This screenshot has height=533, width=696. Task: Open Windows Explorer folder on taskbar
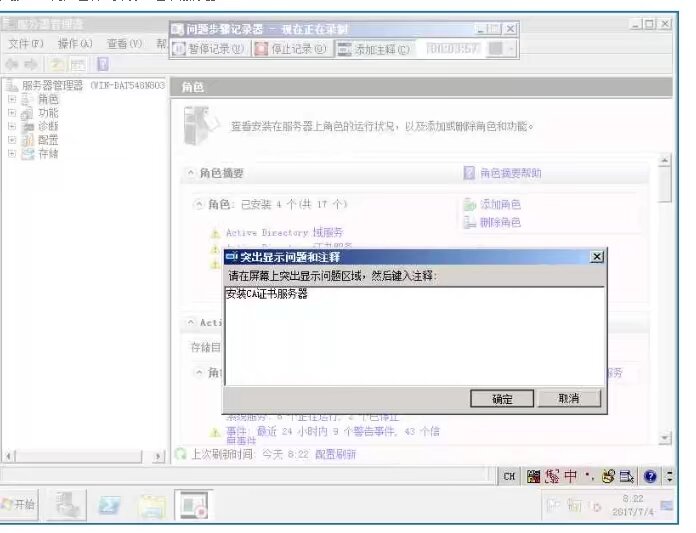click(152, 505)
